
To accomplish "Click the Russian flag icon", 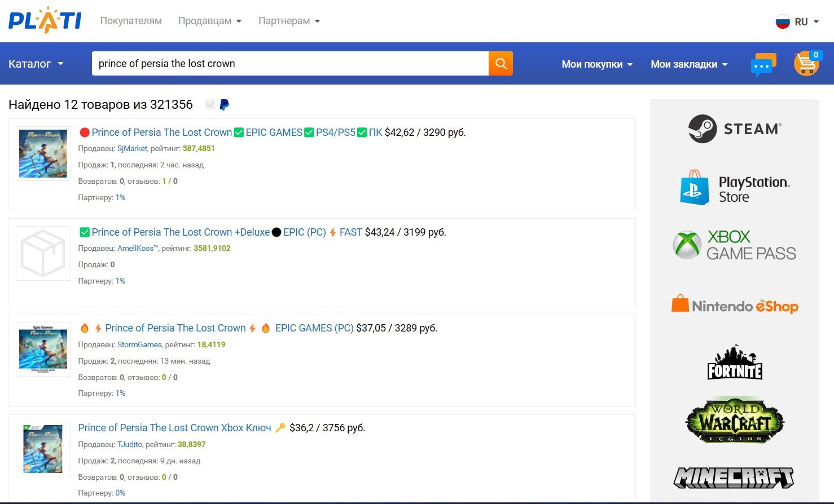I will click(x=783, y=21).
